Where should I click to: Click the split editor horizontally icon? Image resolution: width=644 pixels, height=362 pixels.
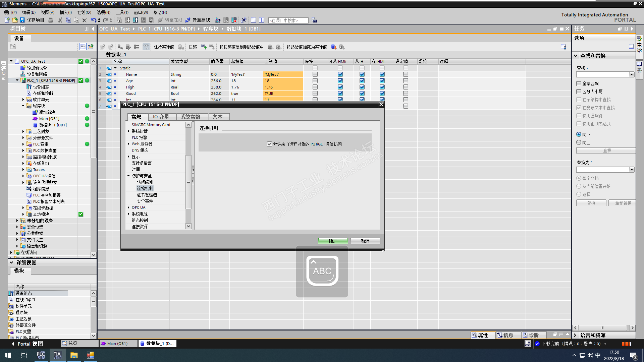[x=254, y=20]
